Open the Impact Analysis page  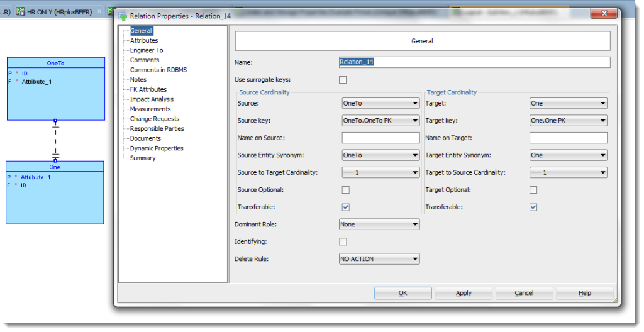click(152, 99)
